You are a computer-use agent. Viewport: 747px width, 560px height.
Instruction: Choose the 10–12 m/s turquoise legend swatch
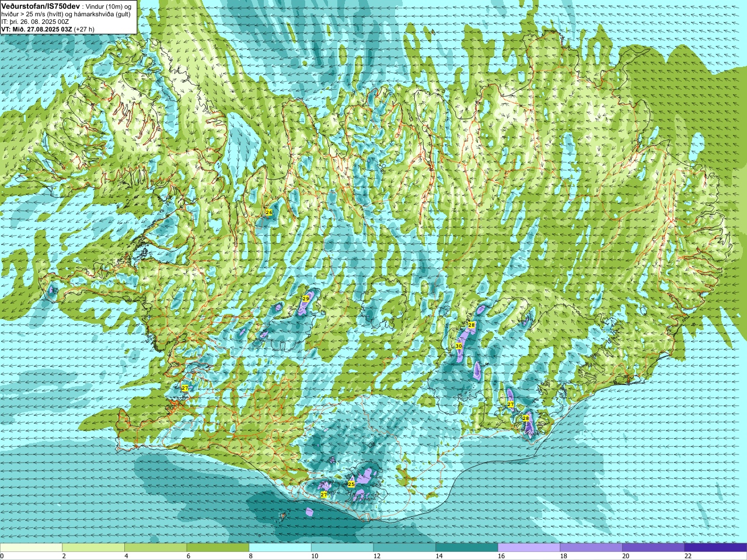coord(342,547)
